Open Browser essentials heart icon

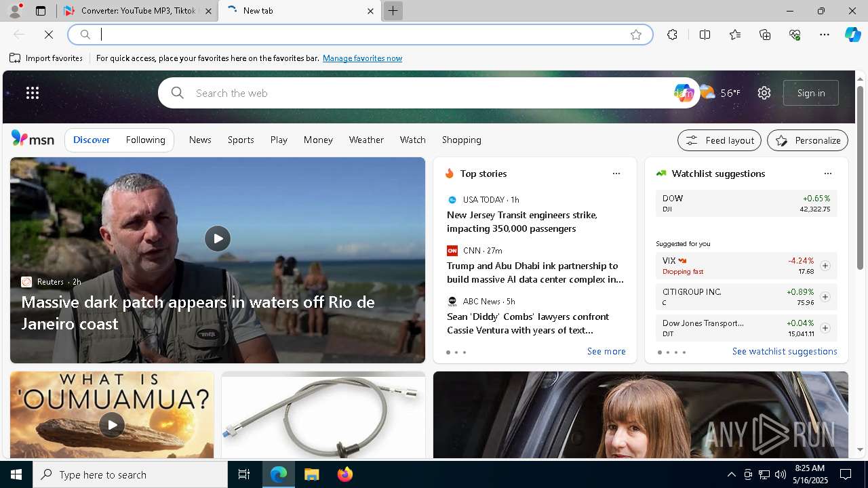(795, 35)
